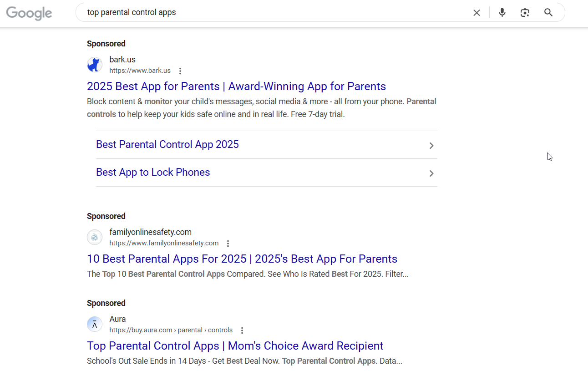The height and width of the screenshot is (371, 588).
Task: Open Google Lens image search
Action: pos(525,13)
